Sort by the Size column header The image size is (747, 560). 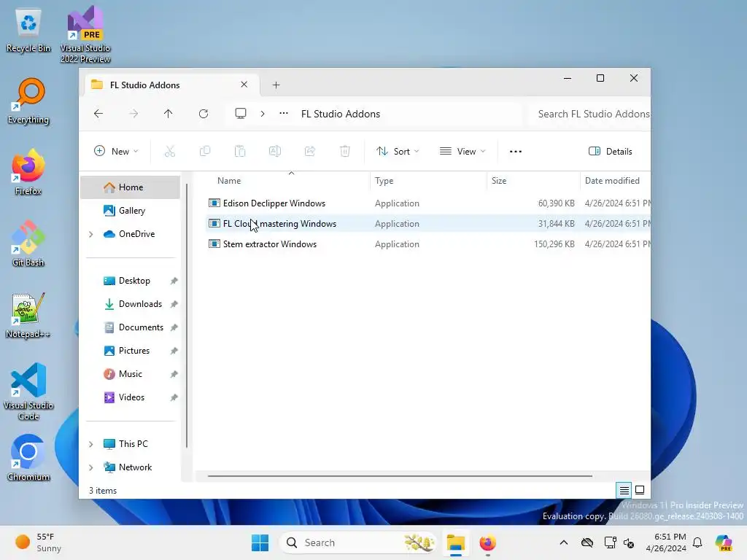click(x=533, y=181)
